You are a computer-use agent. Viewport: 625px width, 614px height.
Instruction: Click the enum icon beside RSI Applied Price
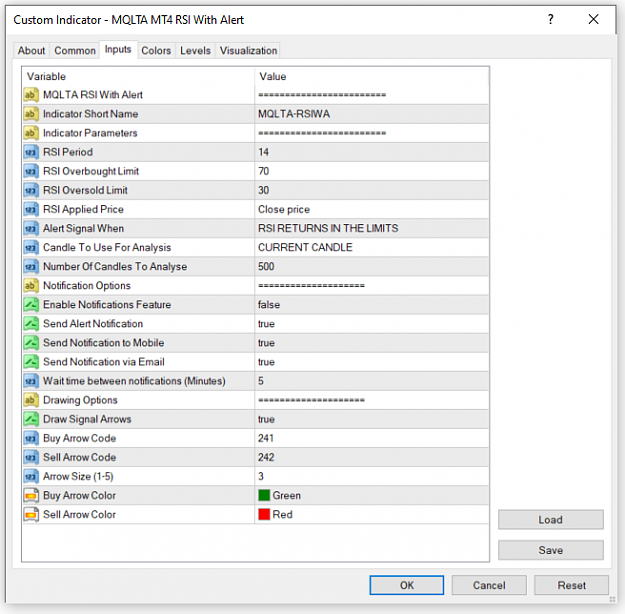pyautogui.click(x=31, y=210)
